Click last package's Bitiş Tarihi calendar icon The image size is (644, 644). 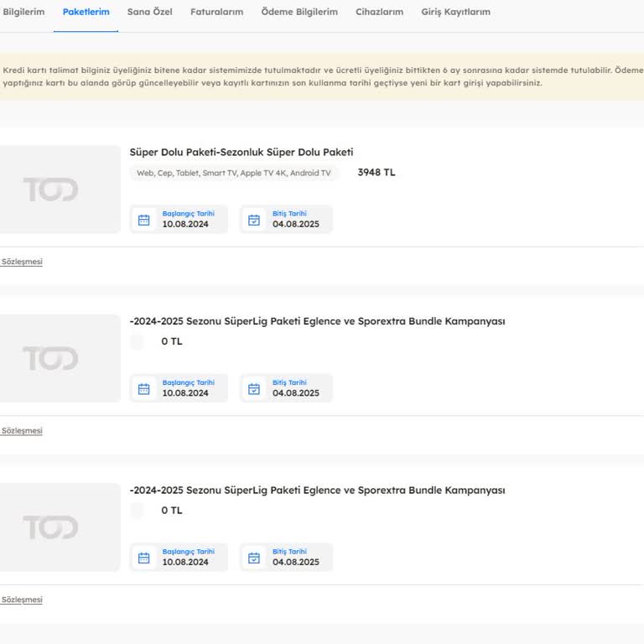[254, 558]
